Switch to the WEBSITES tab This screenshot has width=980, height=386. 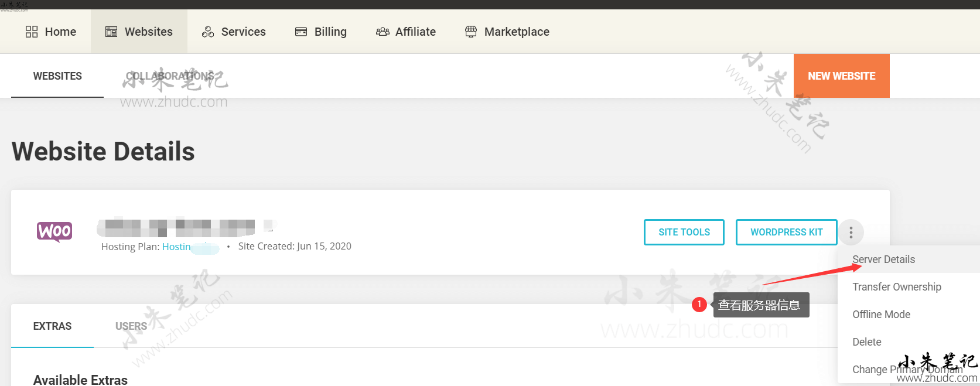pyautogui.click(x=57, y=76)
